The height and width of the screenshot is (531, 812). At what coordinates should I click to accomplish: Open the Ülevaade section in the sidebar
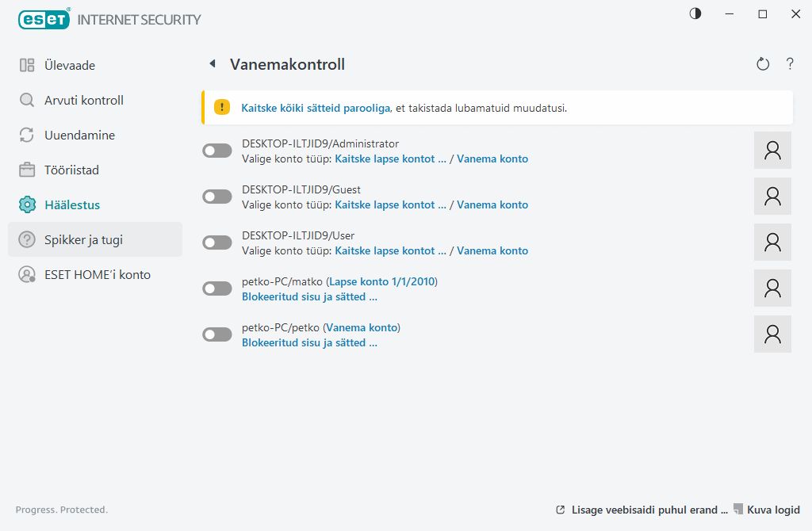pos(70,65)
